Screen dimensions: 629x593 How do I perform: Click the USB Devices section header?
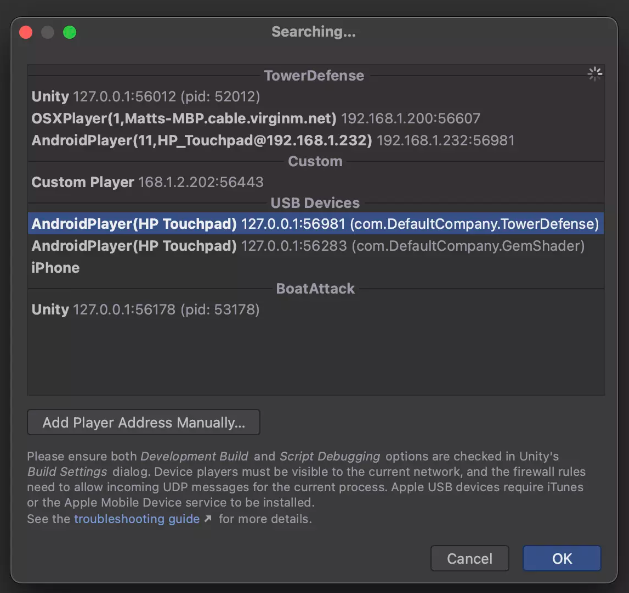(x=314, y=203)
